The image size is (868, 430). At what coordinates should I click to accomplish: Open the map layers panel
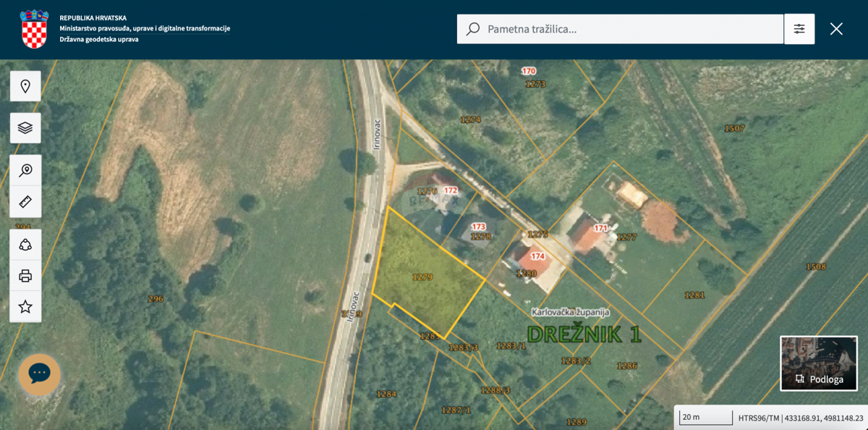(x=25, y=128)
